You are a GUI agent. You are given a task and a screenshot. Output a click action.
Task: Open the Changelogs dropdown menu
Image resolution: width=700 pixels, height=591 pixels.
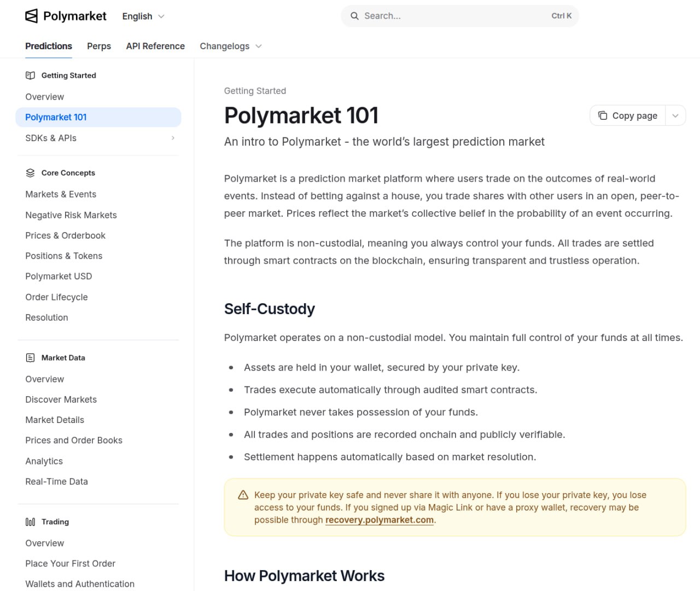click(x=231, y=47)
